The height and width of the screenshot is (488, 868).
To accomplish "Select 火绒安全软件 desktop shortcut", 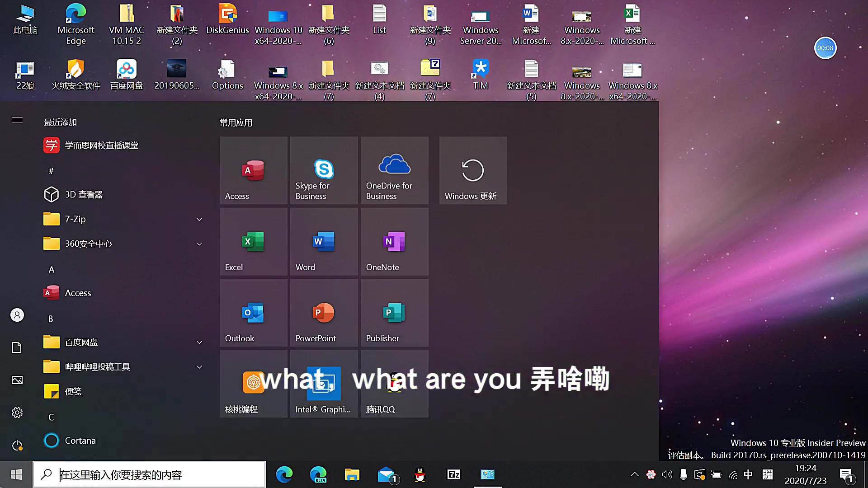I will tap(76, 75).
